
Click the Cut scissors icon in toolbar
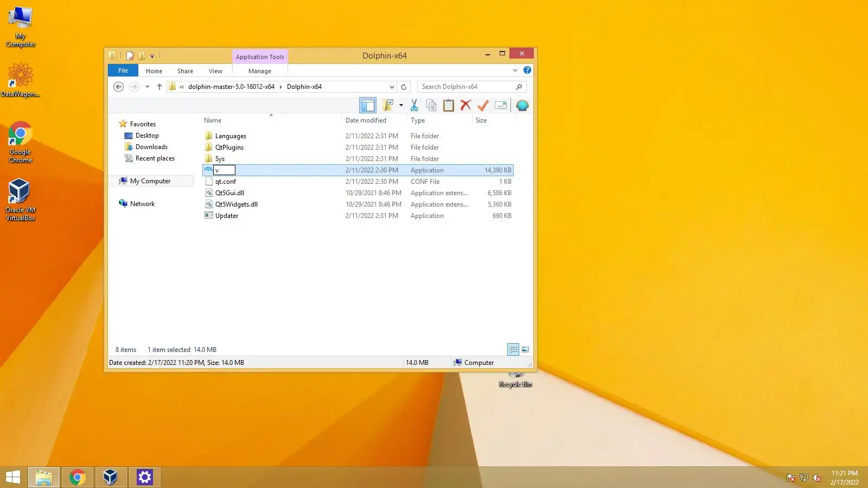[x=414, y=105]
